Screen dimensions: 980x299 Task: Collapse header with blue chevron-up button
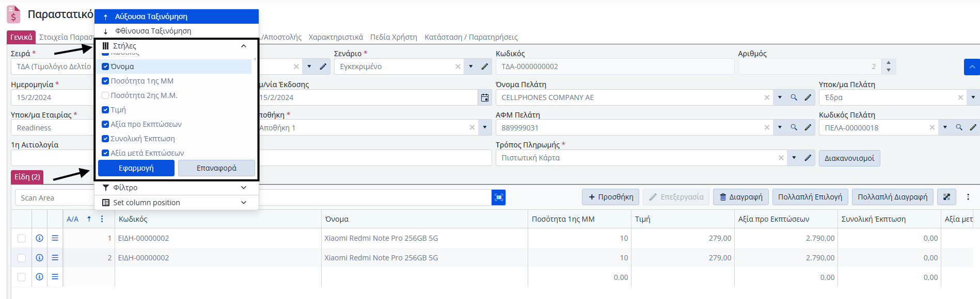pyautogui.click(x=972, y=67)
